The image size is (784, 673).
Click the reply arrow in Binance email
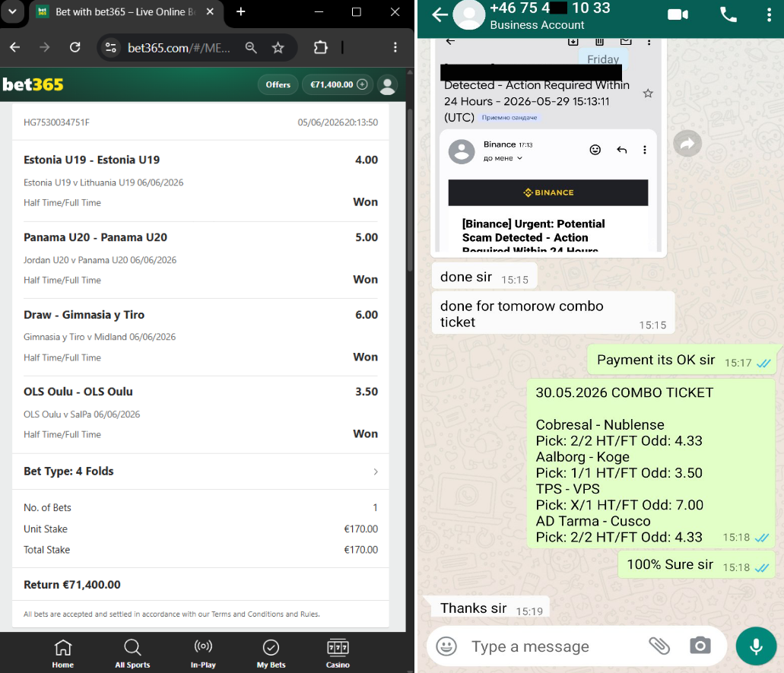click(621, 150)
